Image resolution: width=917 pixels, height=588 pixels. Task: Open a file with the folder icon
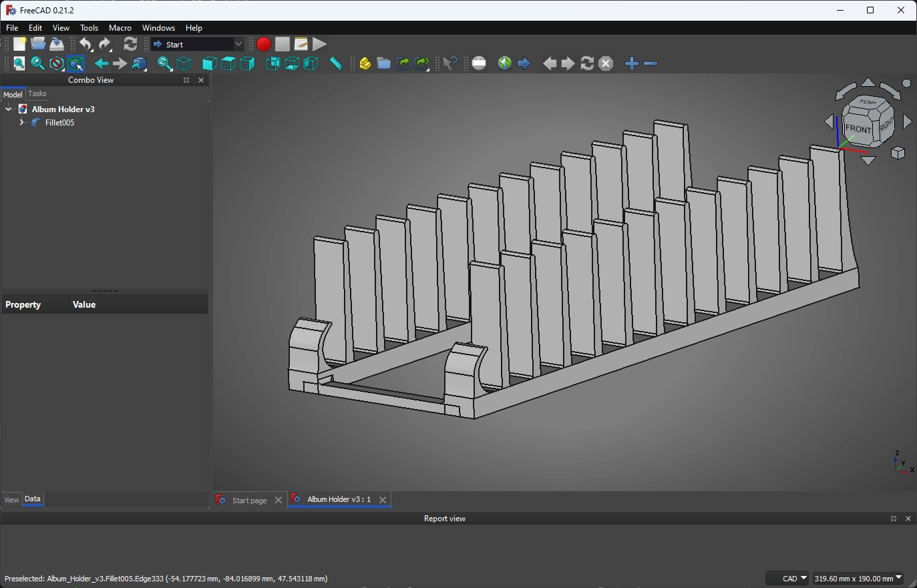click(x=38, y=44)
